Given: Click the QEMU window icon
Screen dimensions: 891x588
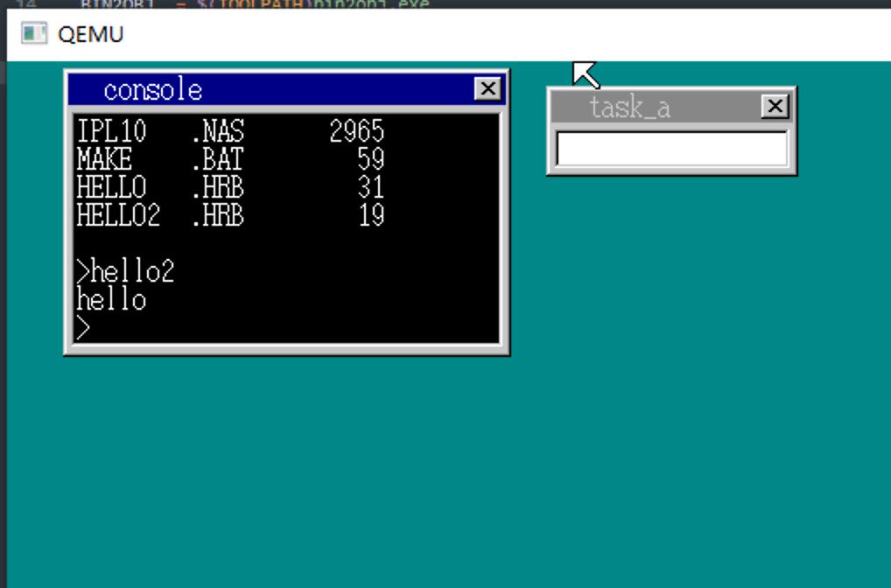Looking at the screenshot, I should pyautogui.click(x=33, y=33).
